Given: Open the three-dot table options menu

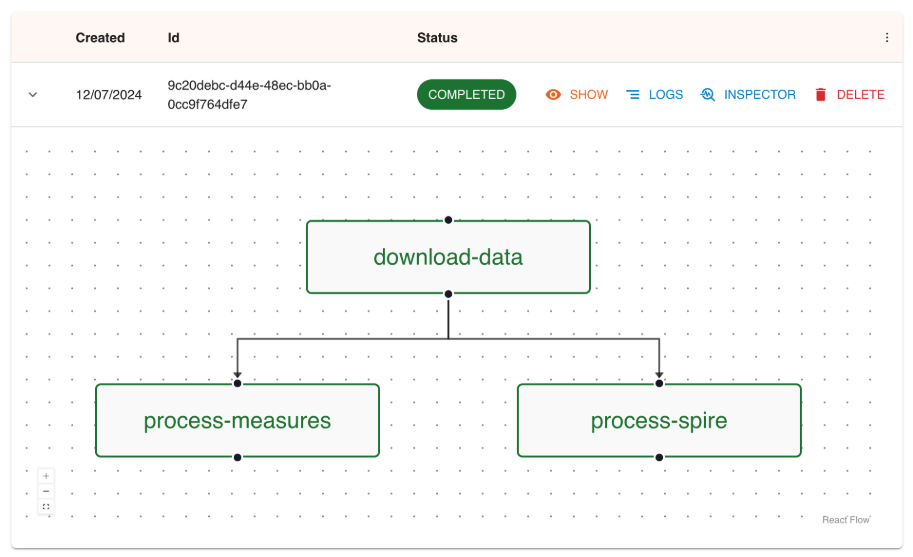Looking at the screenshot, I should pyautogui.click(x=886, y=38).
